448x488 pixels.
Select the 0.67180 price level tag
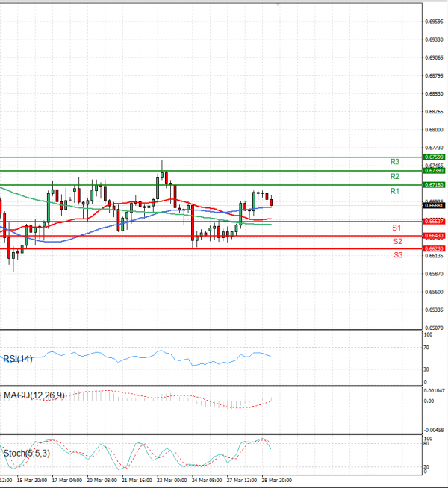pos(434,185)
